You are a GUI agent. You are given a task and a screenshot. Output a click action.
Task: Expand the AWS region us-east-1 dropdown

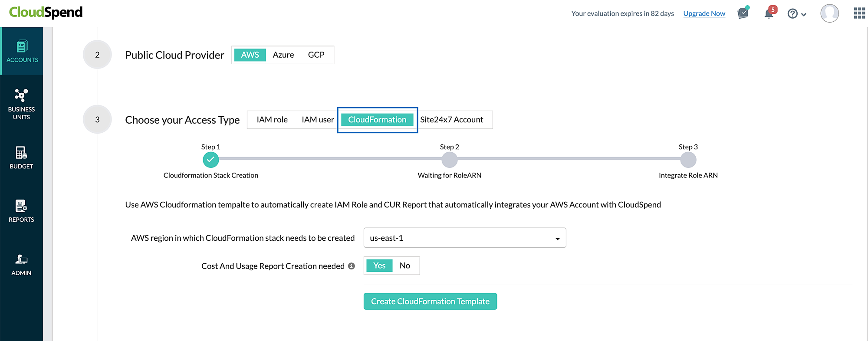tap(464, 238)
